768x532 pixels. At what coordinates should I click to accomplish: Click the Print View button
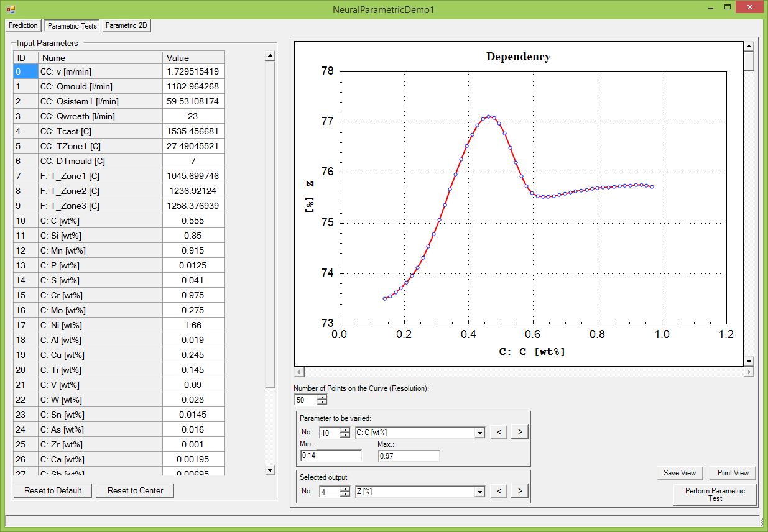pos(732,473)
